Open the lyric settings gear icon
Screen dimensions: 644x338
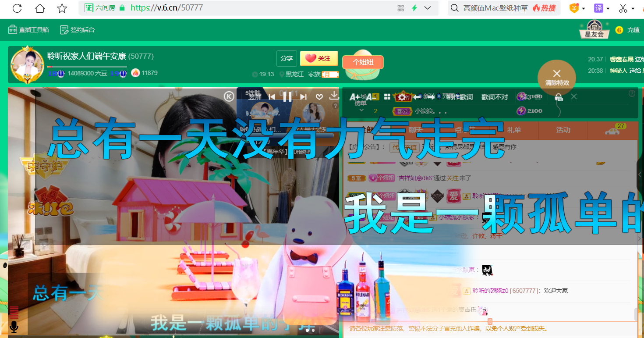[402, 97]
